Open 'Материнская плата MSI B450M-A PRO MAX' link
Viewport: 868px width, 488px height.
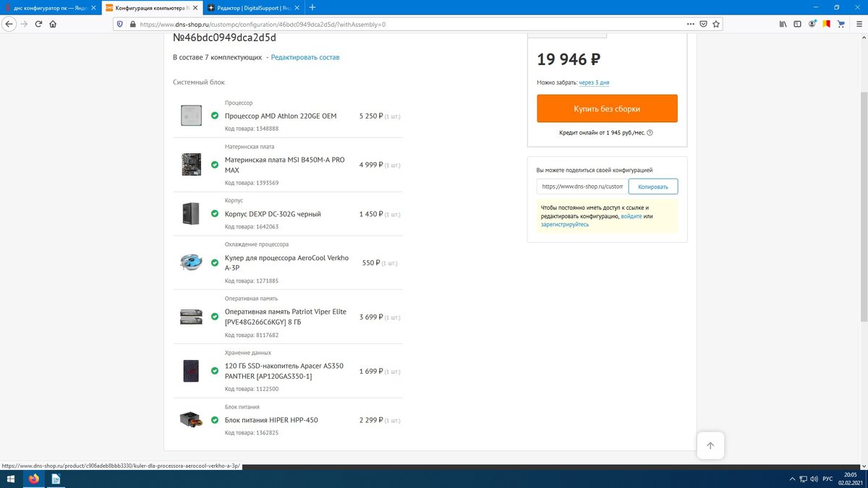285,165
